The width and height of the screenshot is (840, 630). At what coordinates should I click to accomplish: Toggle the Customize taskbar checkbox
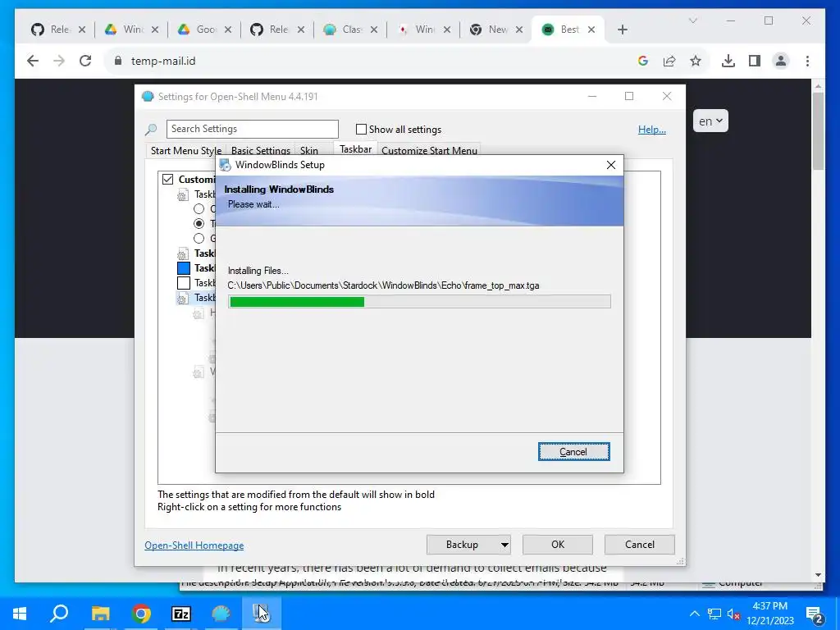tap(167, 179)
